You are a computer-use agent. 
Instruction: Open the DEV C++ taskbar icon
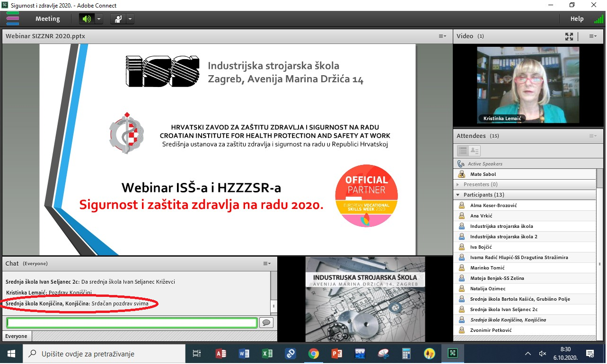[x=360, y=353]
